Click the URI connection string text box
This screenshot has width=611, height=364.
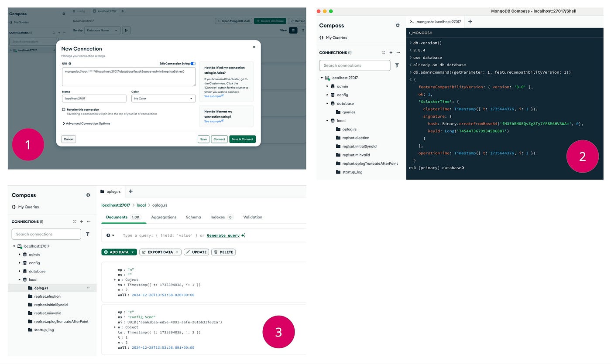[129, 76]
